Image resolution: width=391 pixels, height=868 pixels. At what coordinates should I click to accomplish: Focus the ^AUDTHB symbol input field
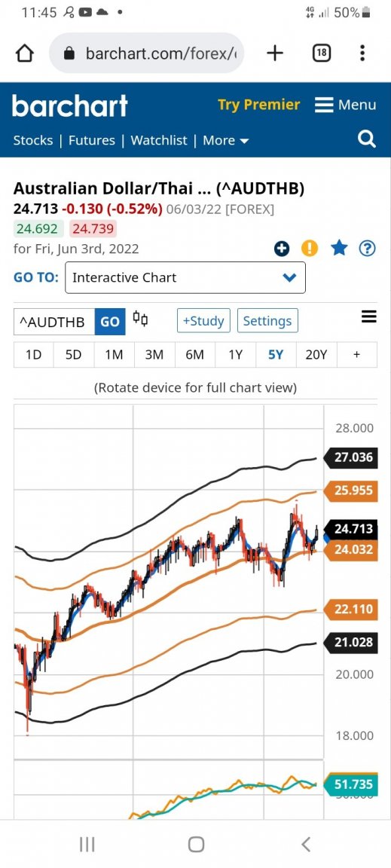click(x=54, y=322)
